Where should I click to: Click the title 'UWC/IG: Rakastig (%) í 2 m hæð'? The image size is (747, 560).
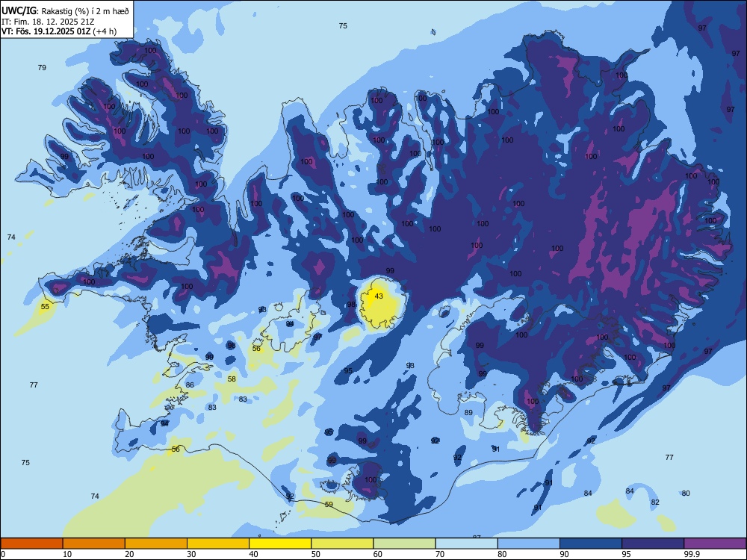point(65,11)
